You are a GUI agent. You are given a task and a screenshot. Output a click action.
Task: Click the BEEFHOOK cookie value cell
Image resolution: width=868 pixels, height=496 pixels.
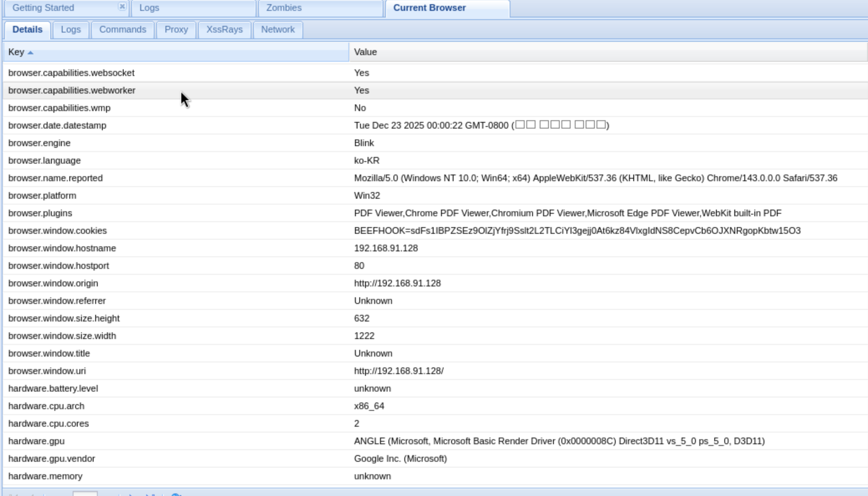click(577, 231)
